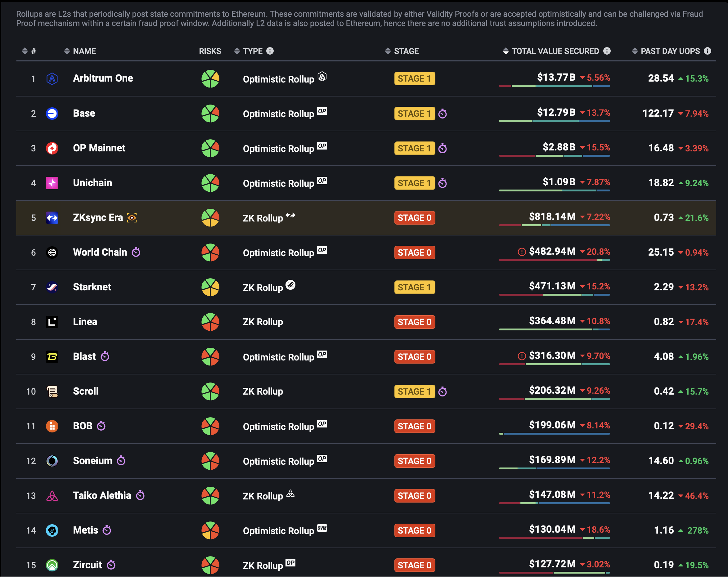Click Starknet's STAGE 1 badge
This screenshot has width=728, height=577.
[415, 287]
